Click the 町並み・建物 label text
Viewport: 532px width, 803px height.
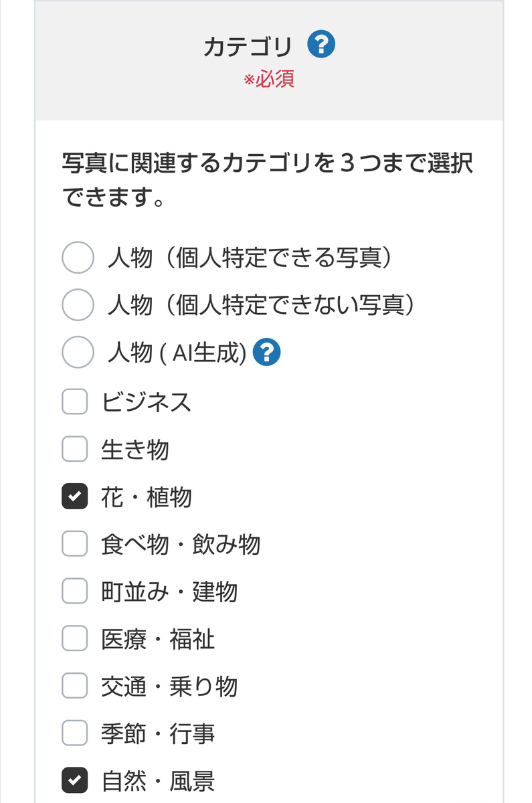click(x=169, y=592)
